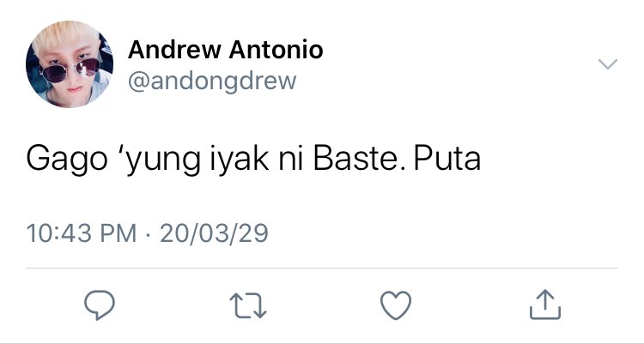Image resolution: width=644 pixels, height=344 pixels.
Task: Select the tweet text about Baste
Action: click(253, 160)
